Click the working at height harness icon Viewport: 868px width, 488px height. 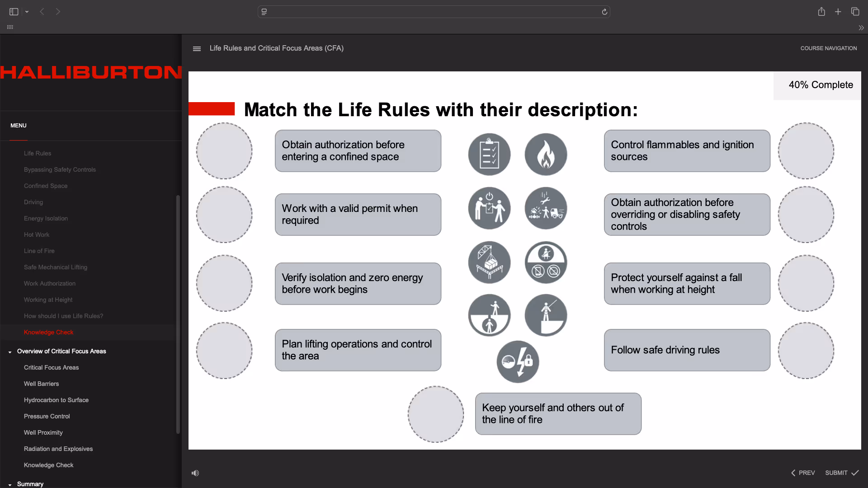pos(546,315)
